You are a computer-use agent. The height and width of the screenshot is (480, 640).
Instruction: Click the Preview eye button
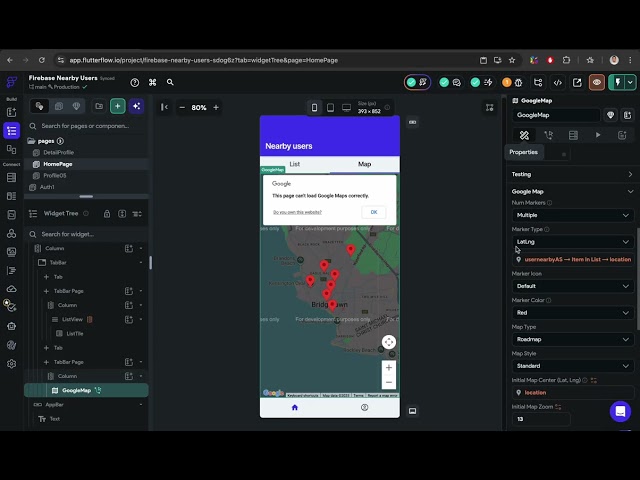point(597,82)
